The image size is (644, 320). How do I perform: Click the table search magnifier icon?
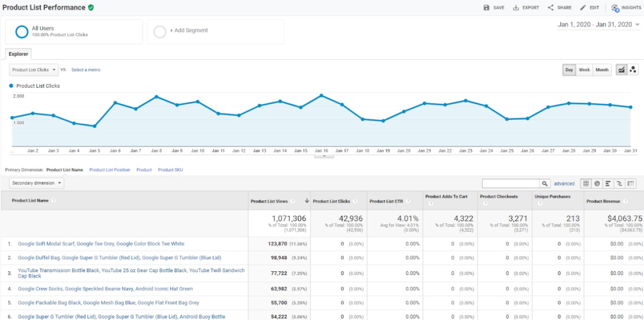click(x=545, y=184)
